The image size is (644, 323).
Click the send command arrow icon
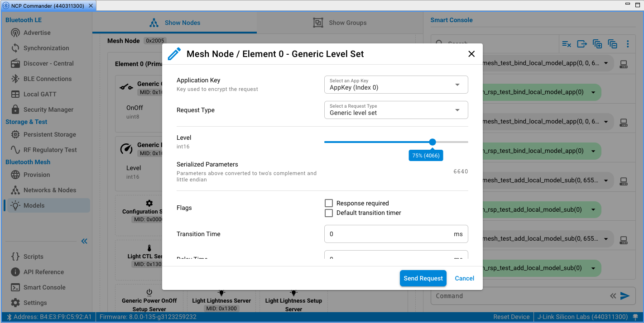(x=625, y=296)
